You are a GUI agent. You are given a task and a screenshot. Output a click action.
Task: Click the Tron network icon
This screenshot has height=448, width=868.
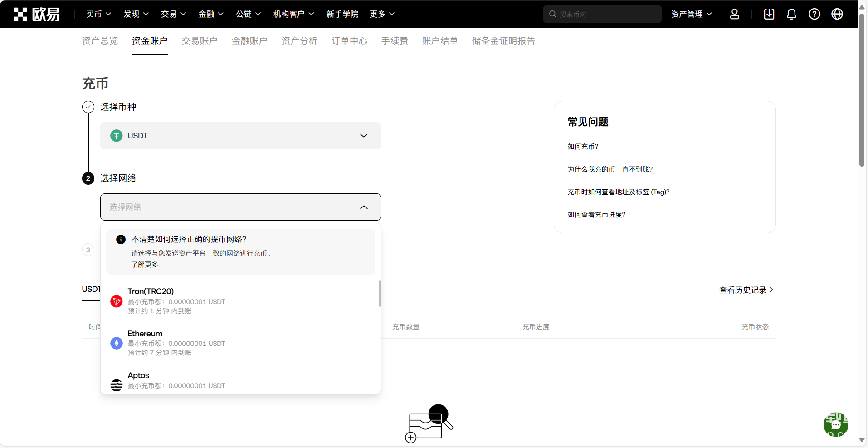coord(117,301)
